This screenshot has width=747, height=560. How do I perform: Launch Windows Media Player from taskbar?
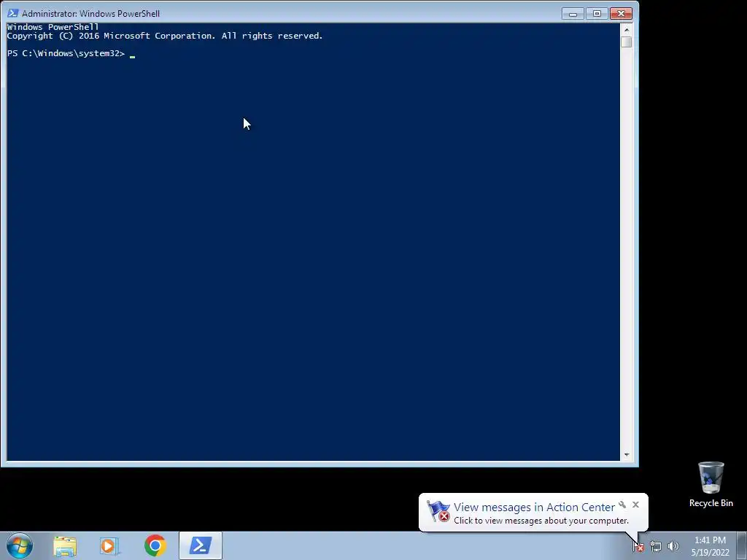(x=109, y=545)
